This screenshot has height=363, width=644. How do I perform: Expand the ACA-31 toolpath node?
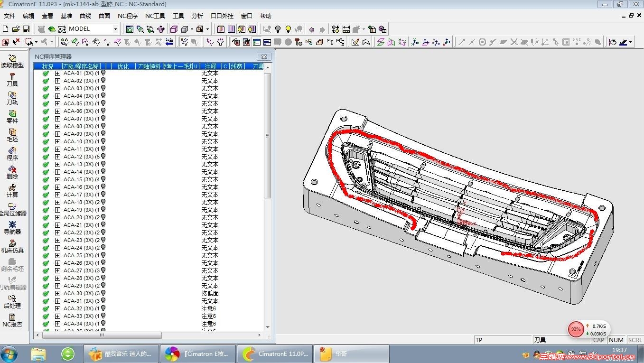tap(57, 301)
